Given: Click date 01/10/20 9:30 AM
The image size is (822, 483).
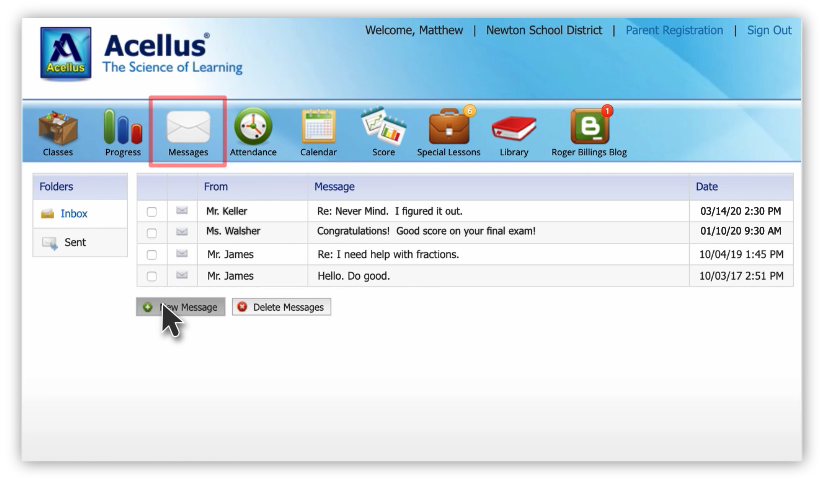Looking at the screenshot, I should [x=741, y=231].
